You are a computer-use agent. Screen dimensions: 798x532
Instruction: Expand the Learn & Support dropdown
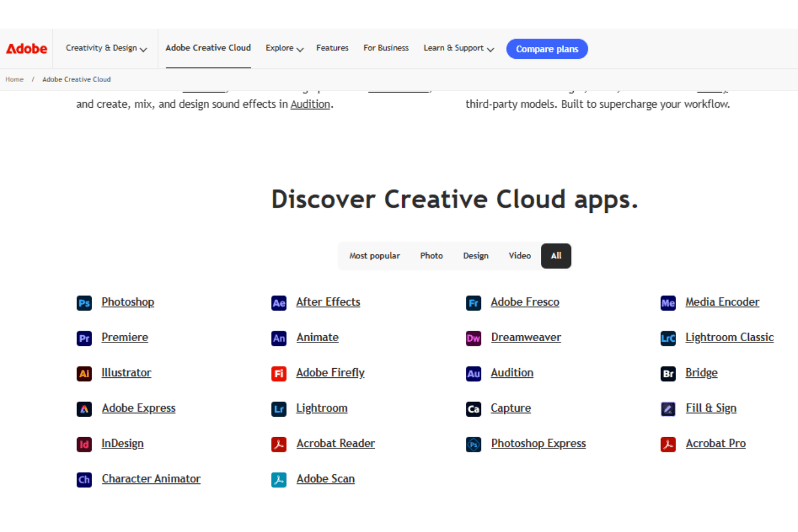[x=458, y=49]
